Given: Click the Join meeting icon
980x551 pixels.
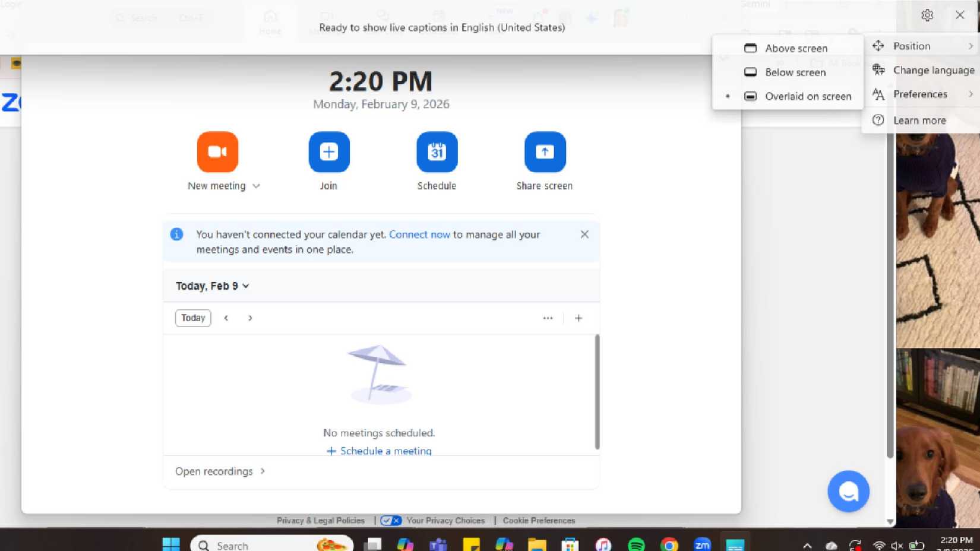Looking at the screenshot, I should (328, 152).
